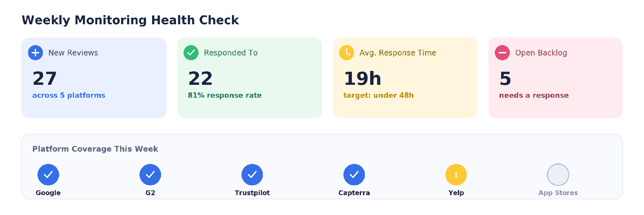The image size is (644, 215).
Task: Open the Open Backlog count of 5
Action: tap(505, 78)
